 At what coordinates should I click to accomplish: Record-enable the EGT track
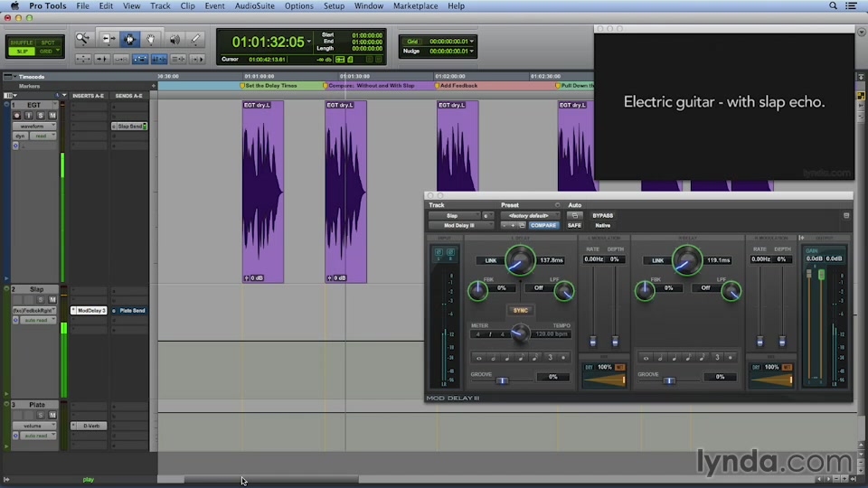tap(16, 116)
